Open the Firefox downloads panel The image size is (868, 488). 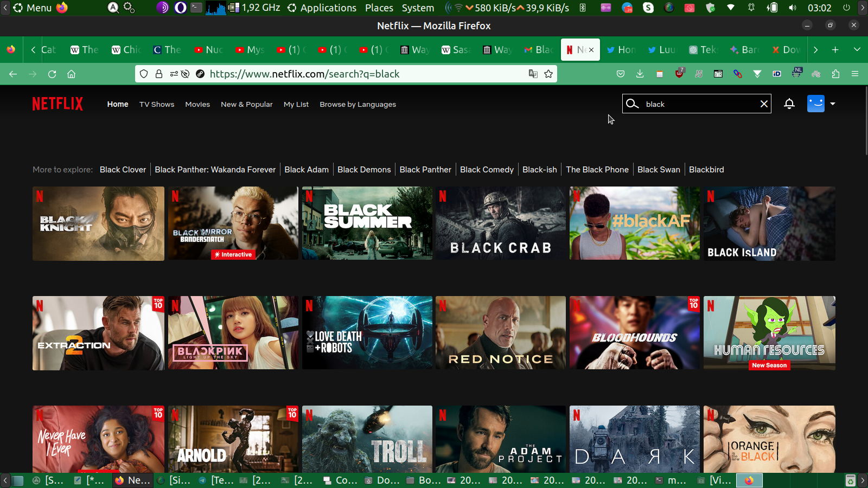[640, 74]
